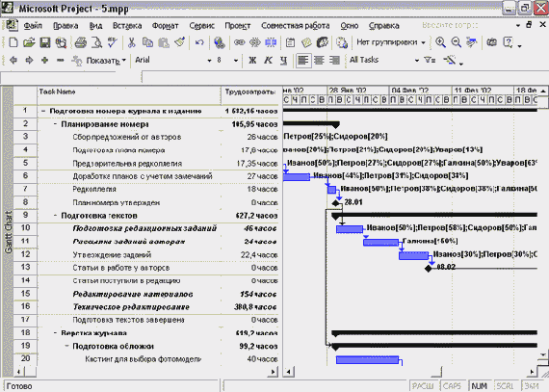This screenshot has height=392, width=549.
Task: Click the Undo arrow icon
Action: (199, 42)
